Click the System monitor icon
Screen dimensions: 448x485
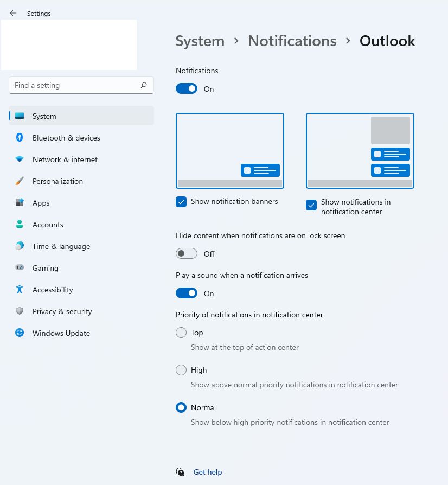pos(20,116)
